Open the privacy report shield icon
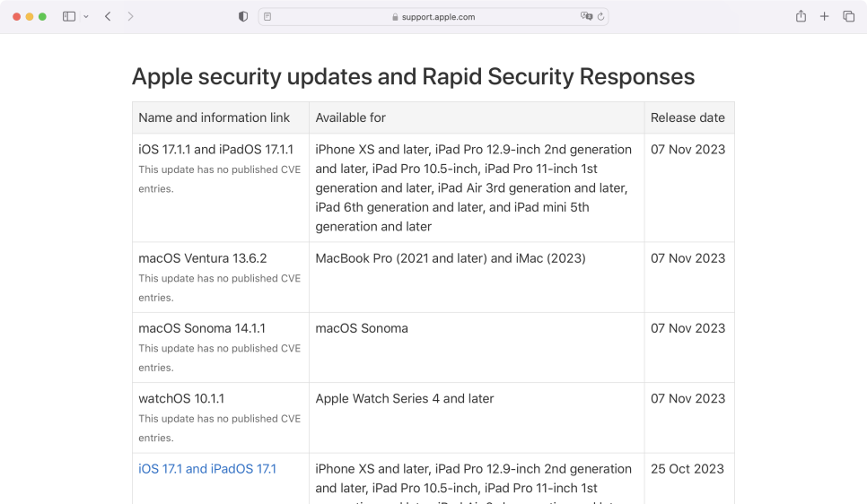Viewport: 867px width, 504px height. [243, 16]
